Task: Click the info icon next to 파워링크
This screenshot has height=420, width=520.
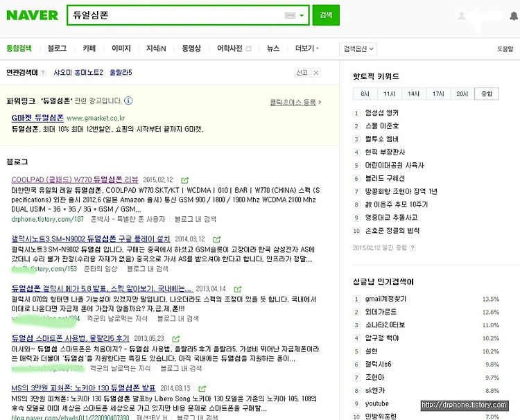Action: click(128, 100)
